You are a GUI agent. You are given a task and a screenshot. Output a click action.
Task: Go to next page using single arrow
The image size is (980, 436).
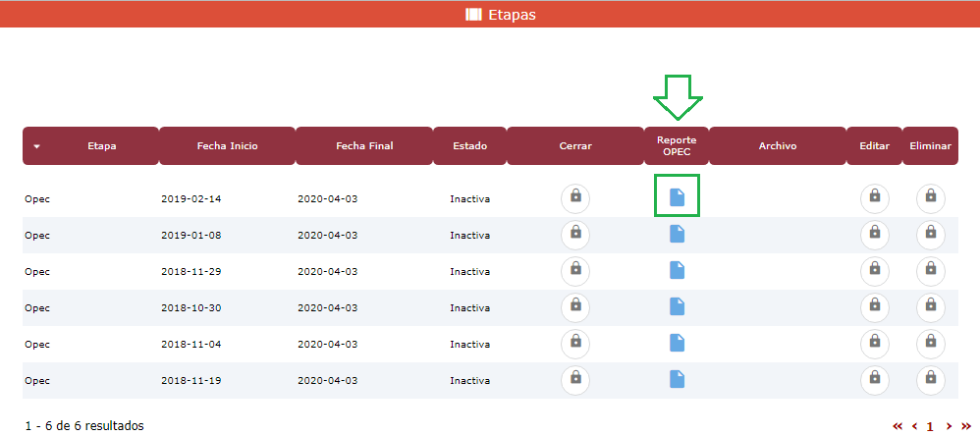tap(949, 426)
